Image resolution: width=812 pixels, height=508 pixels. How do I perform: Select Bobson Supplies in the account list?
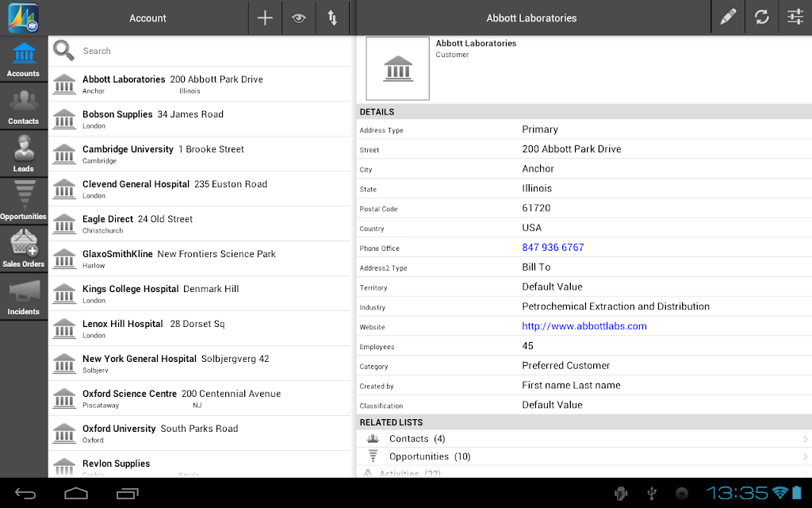[x=199, y=119]
